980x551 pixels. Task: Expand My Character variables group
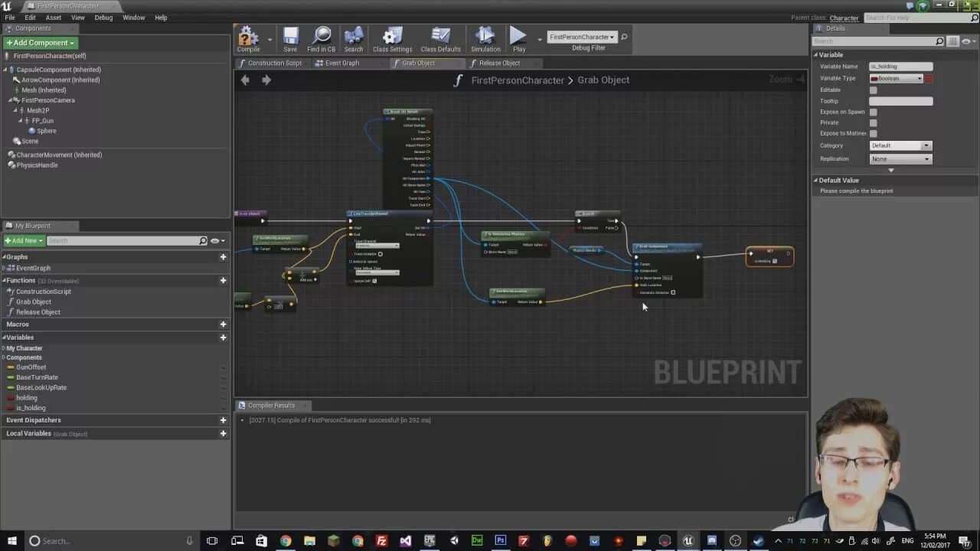[4, 348]
